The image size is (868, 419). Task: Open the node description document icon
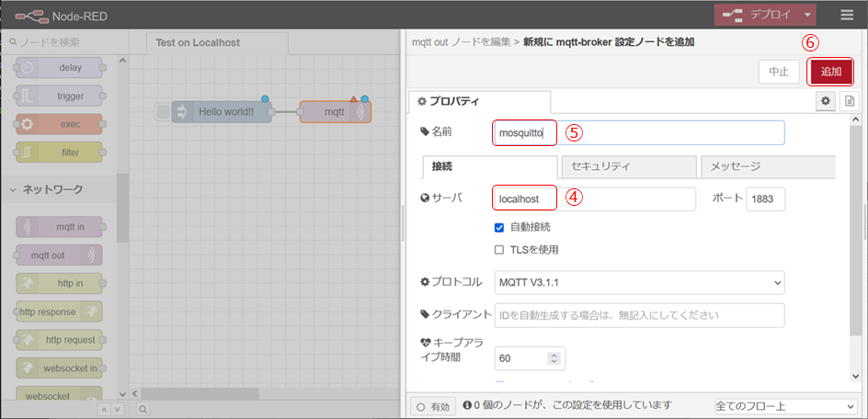pos(849,100)
